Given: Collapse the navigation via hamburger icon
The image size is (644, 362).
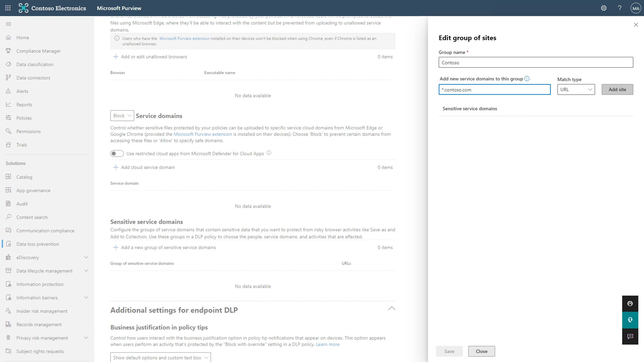Looking at the screenshot, I should tap(8, 24).
